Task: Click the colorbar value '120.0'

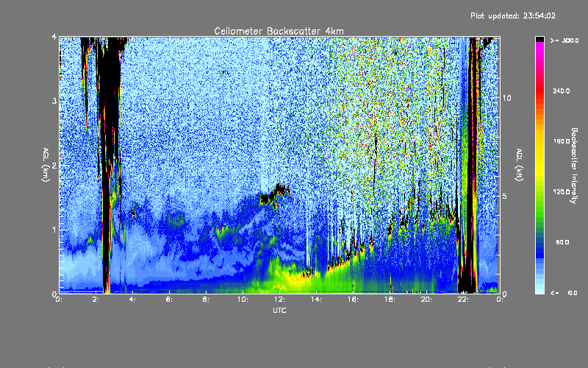Action: (x=562, y=191)
